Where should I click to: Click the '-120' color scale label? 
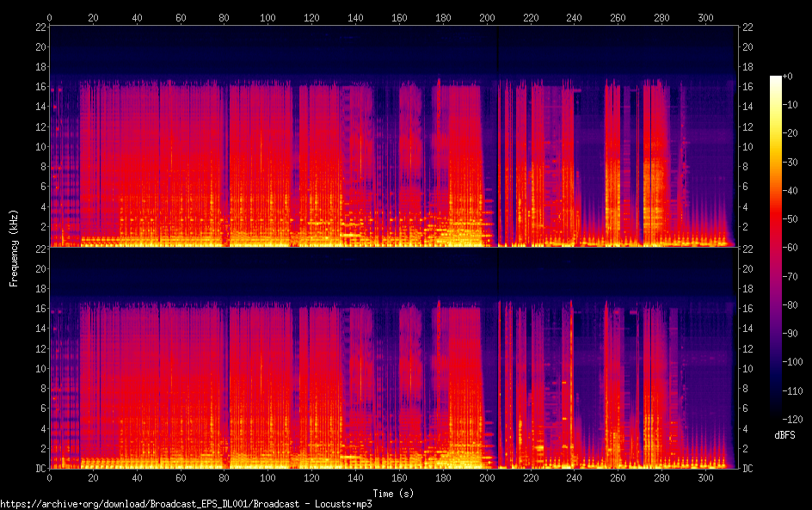pyautogui.click(x=792, y=420)
